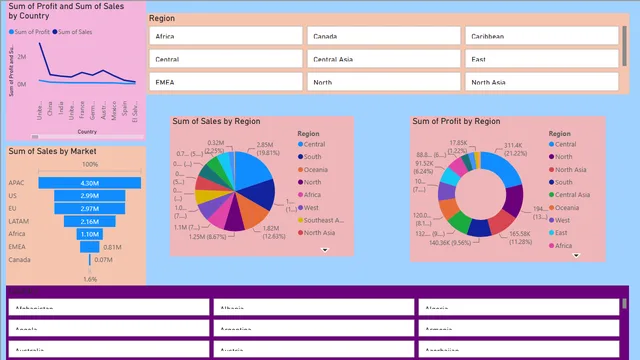The height and width of the screenshot is (360, 640).
Task: Select Canada in the Region slicer
Action: [x=384, y=36]
